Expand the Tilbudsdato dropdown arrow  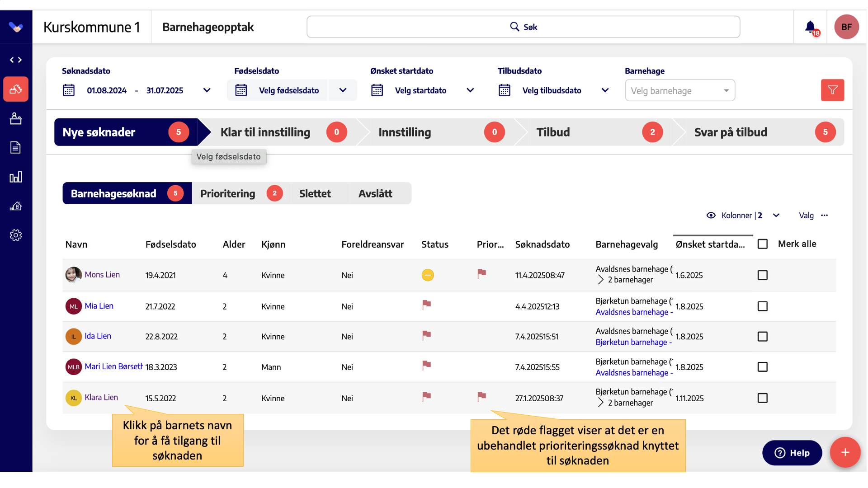pos(605,90)
